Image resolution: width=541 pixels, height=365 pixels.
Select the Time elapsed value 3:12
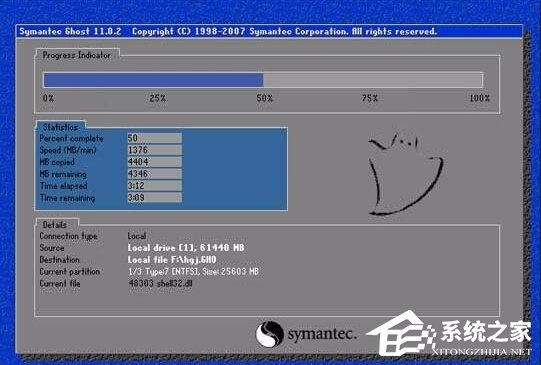coord(155,186)
